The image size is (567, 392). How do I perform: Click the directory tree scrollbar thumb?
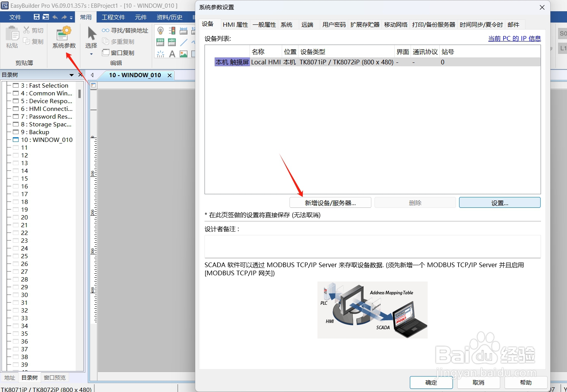(x=80, y=94)
